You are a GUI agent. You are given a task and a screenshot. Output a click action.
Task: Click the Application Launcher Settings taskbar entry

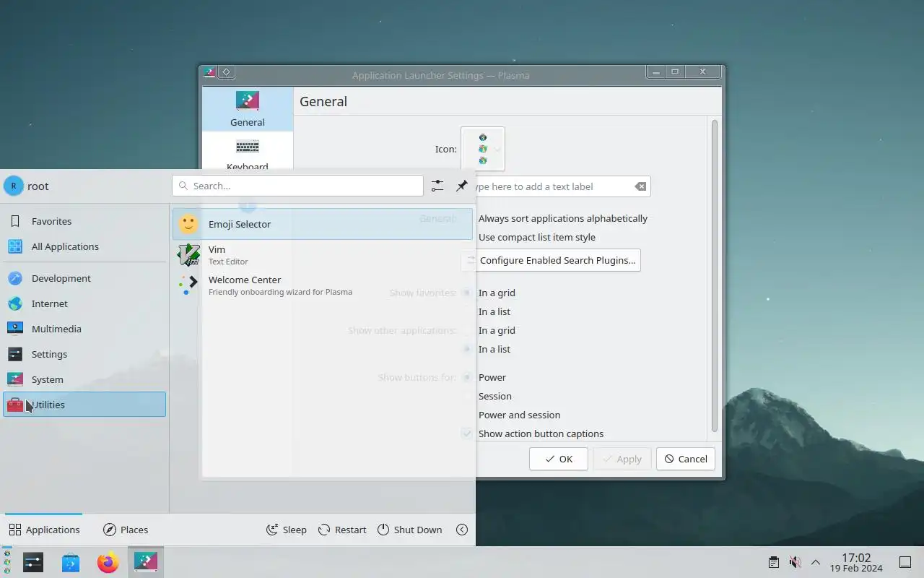click(x=146, y=562)
